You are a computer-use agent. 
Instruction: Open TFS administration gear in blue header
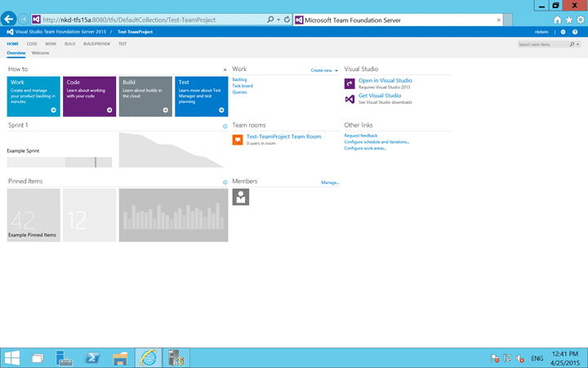(563, 32)
